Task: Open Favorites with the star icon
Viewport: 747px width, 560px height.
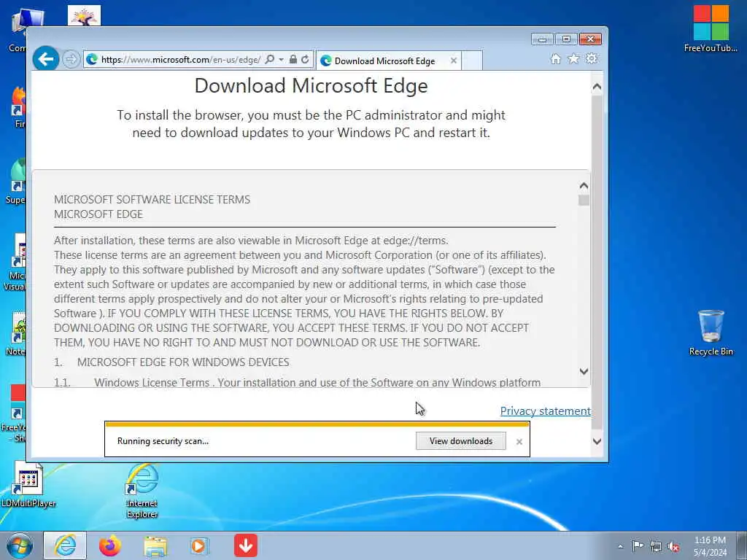Action: coord(573,58)
